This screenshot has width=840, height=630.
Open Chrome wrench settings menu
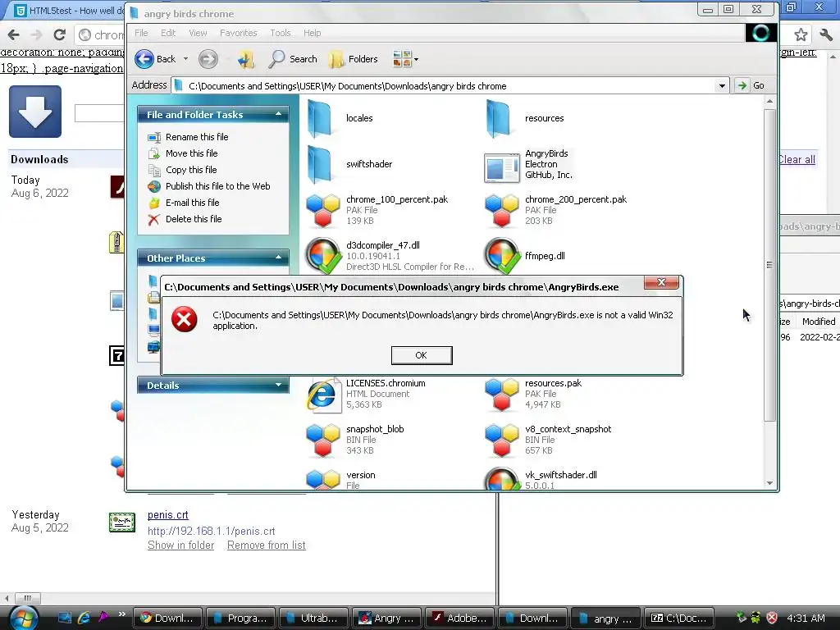tap(826, 34)
